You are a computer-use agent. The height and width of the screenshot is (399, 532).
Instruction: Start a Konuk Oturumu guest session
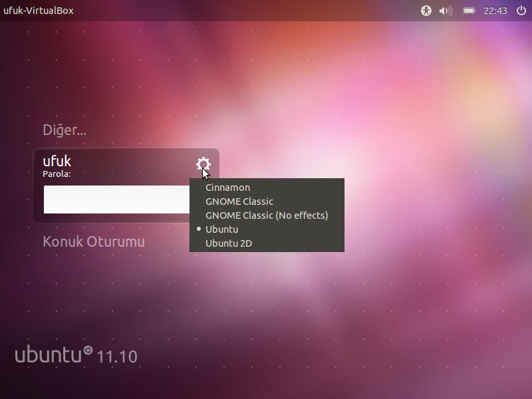pos(94,241)
